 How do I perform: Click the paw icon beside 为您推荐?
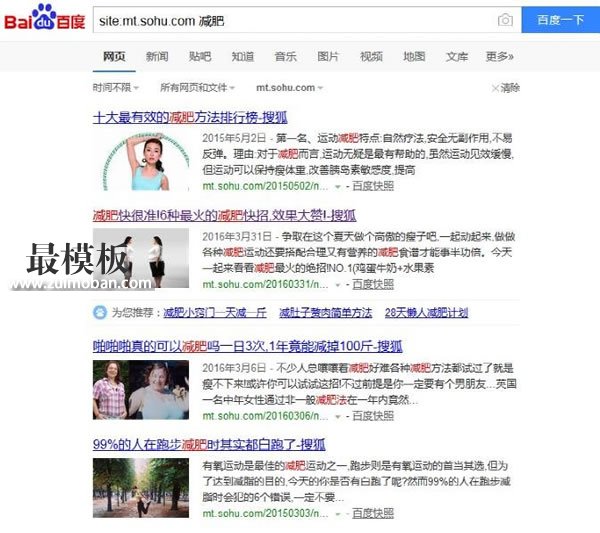(100, 313)
